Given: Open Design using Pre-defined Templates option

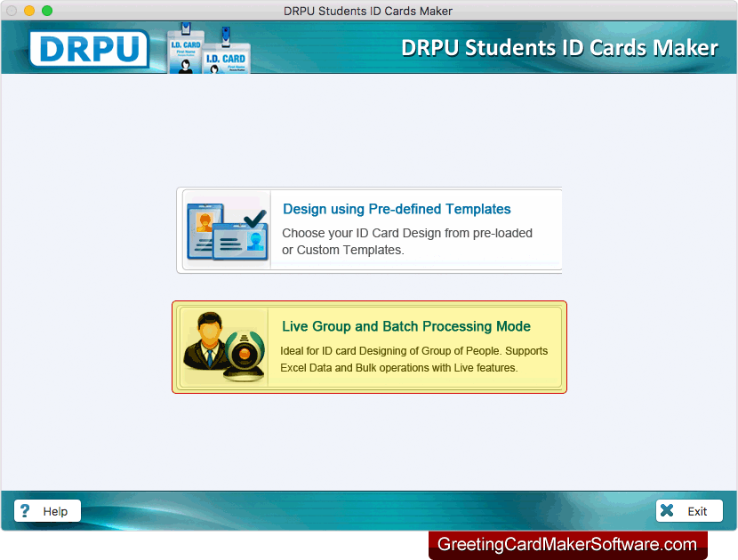Looking at the screenshot, I should pyautogui.click(x=370, y=230).
